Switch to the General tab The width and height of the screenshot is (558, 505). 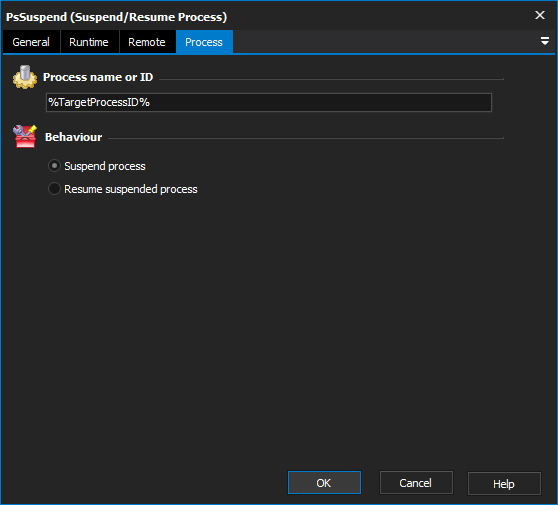31,42
